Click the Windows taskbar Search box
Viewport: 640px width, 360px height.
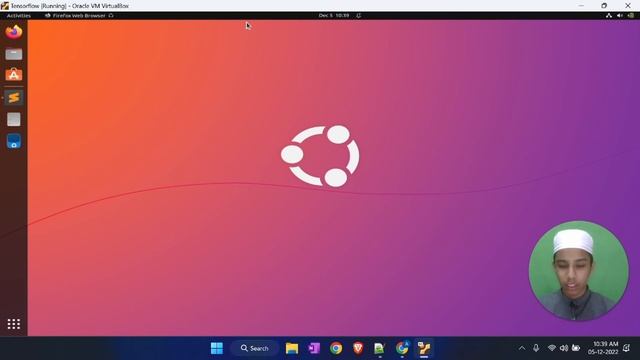[255, 348]
